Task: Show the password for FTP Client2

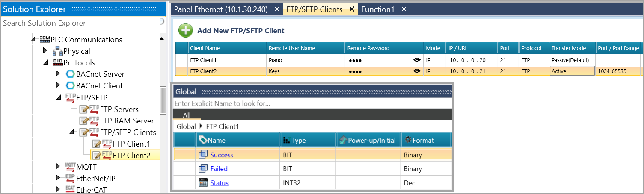Action: [417, 71]
